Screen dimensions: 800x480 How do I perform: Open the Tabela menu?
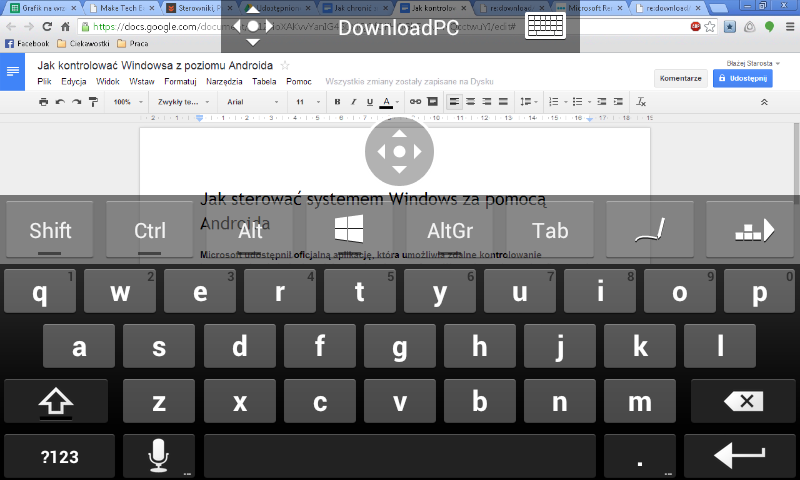[x=264, y=82]
